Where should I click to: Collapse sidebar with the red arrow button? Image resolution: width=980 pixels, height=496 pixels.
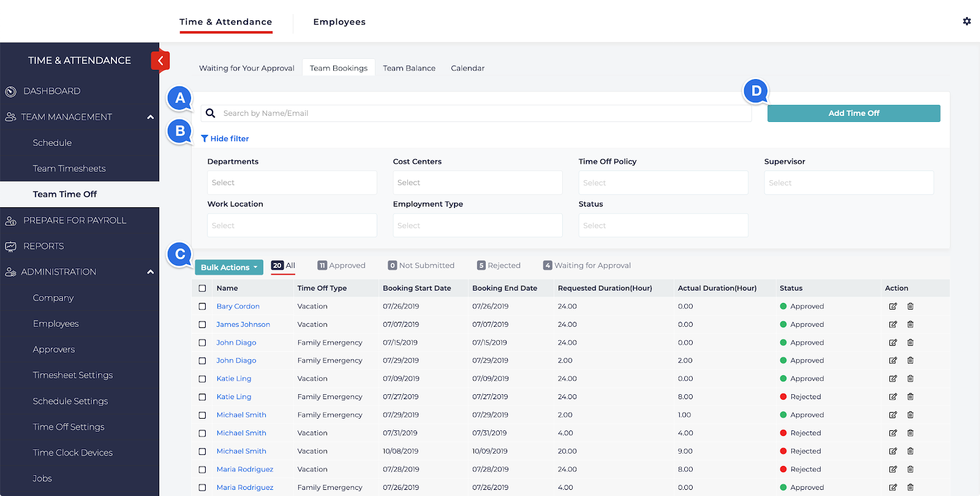160,61
